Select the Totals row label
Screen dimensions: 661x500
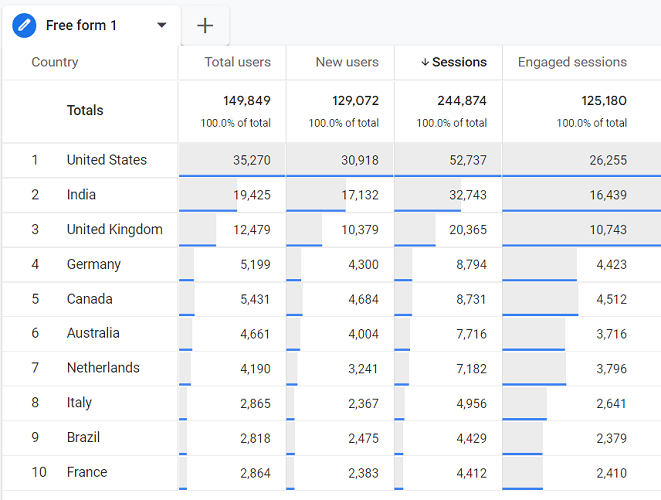pyautogui.click(x=85, y=110)
